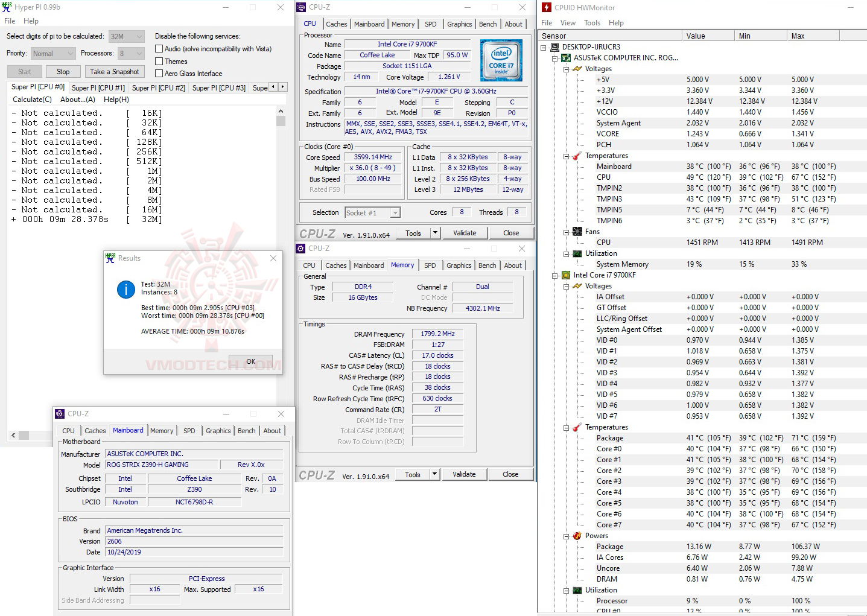Click the left tab-scroll arrow in Hyper PI

click(x=273, y=87)
